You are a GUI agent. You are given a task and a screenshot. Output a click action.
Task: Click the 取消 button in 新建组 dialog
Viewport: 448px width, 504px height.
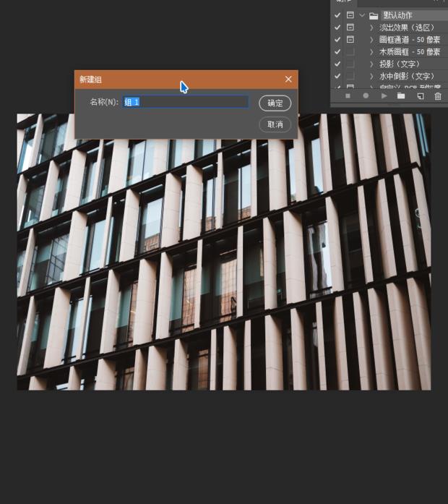point(275,124)
